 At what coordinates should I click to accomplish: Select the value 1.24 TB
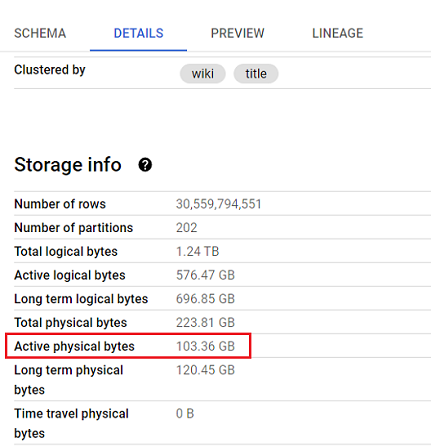[197, 251]
